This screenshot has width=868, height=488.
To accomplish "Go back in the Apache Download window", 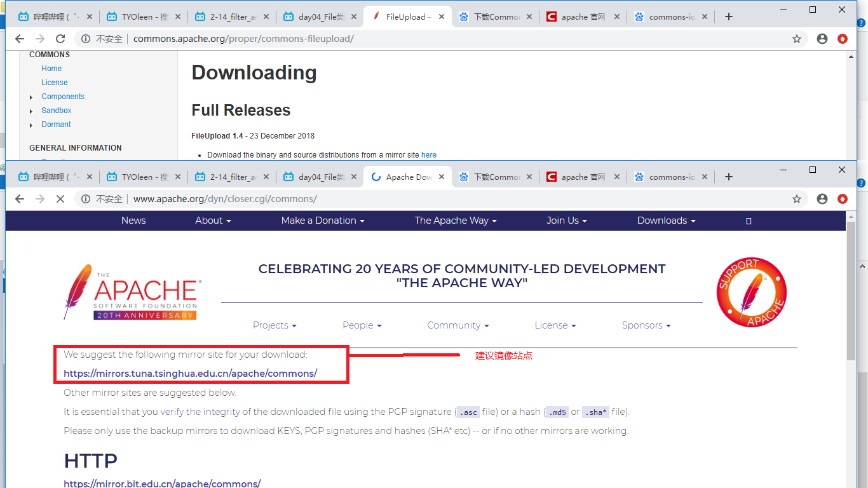I will (x=20, y=199).
